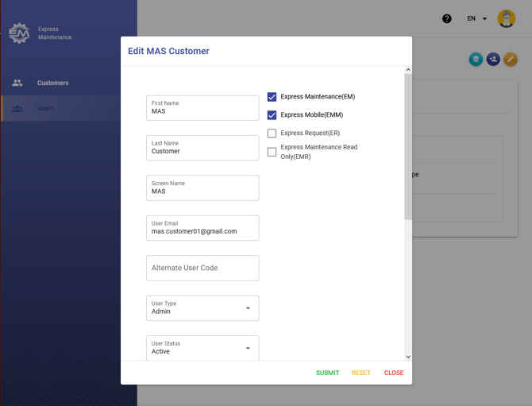The width and height of the screenshot is (532, 406).
Task: Click the add user icon button
Action: coord(493,60)
